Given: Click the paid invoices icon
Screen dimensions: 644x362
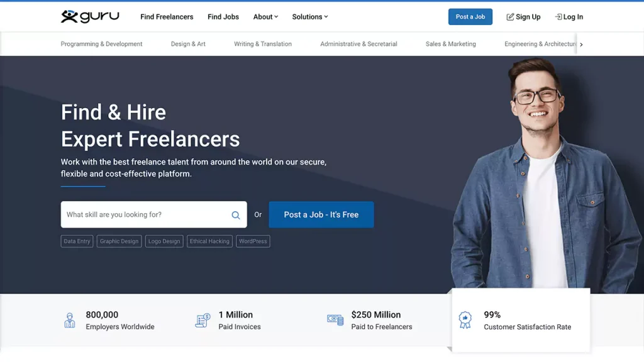Looking at the screenshot, I should [203, 320].
